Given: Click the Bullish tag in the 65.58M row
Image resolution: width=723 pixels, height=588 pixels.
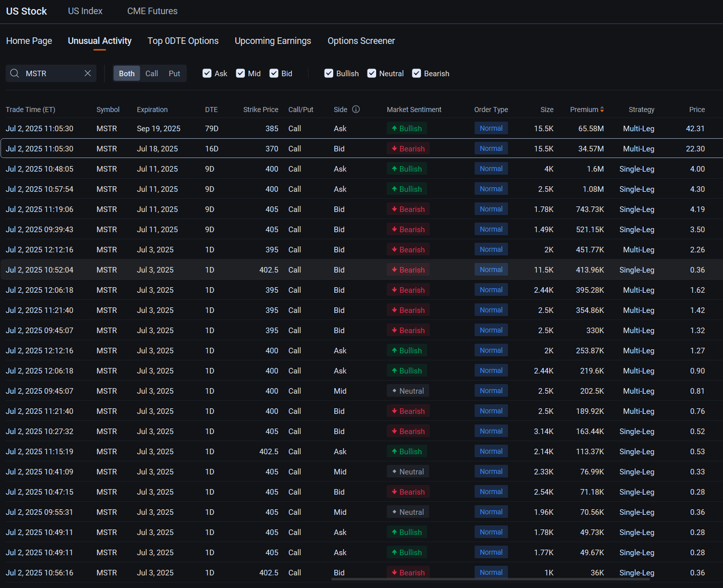Looking at the screenshot, I should [407, 128].
